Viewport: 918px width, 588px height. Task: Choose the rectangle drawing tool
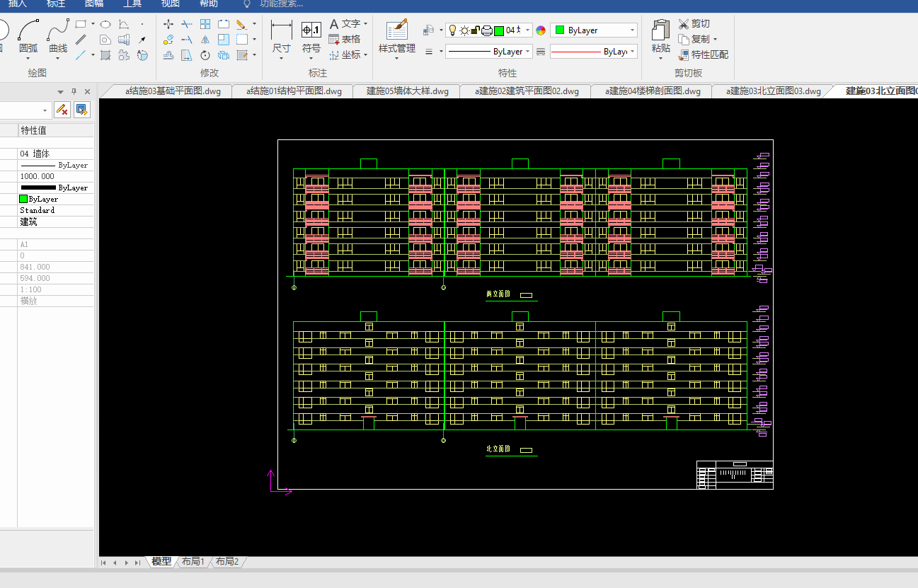coord(81,24)
